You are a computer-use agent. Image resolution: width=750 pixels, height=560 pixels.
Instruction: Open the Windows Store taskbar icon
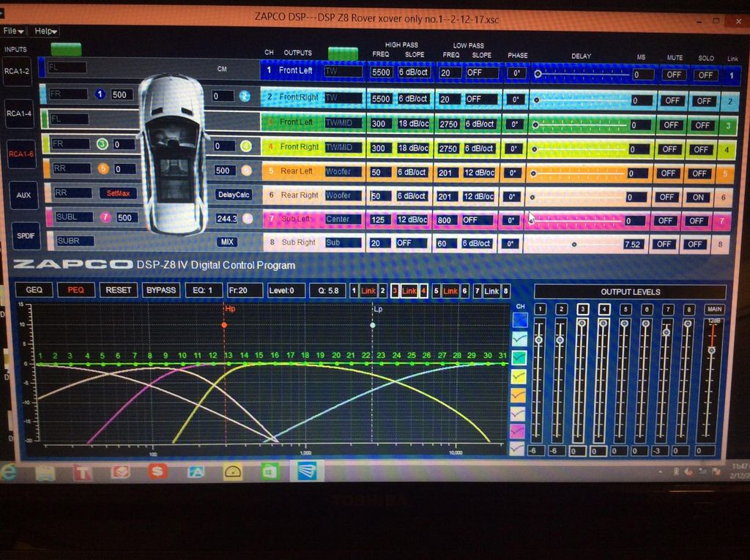(x=270, y=472)
